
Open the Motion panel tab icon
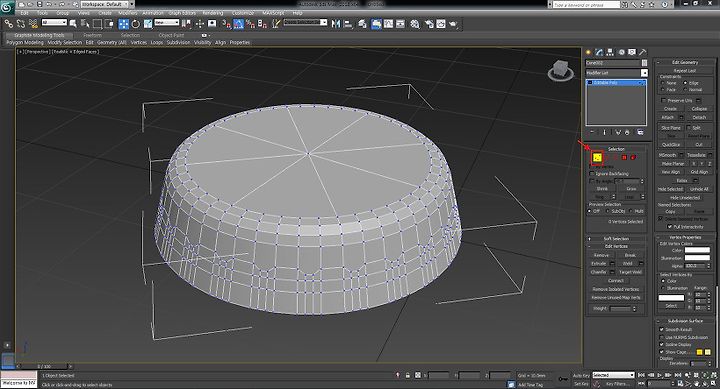pyautogui.click(x=621, y=52)
